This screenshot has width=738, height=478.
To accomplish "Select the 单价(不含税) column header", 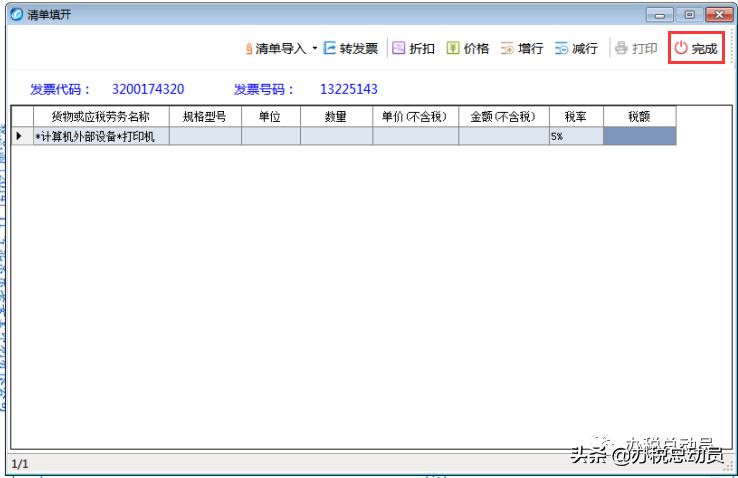I will (x=416, y=116).
